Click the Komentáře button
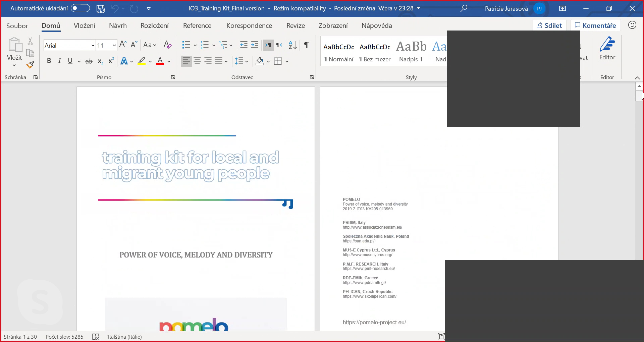Viewport: 644px width, 342px height. [x=595, y=25]
